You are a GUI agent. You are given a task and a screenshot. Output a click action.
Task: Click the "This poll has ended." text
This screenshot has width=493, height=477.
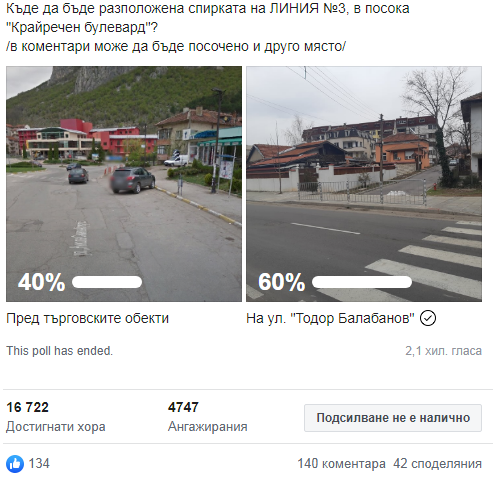(60, 351)
